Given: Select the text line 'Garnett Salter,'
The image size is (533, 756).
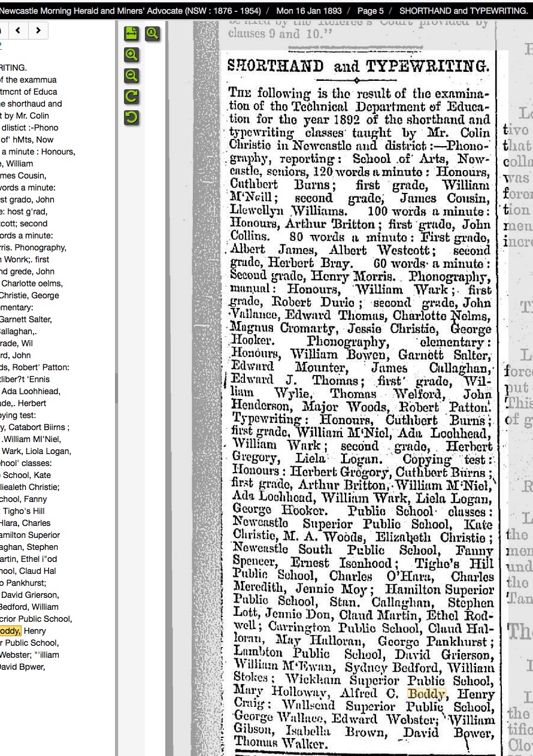Looking at the screenshot, I should click(x=26, y=319).
